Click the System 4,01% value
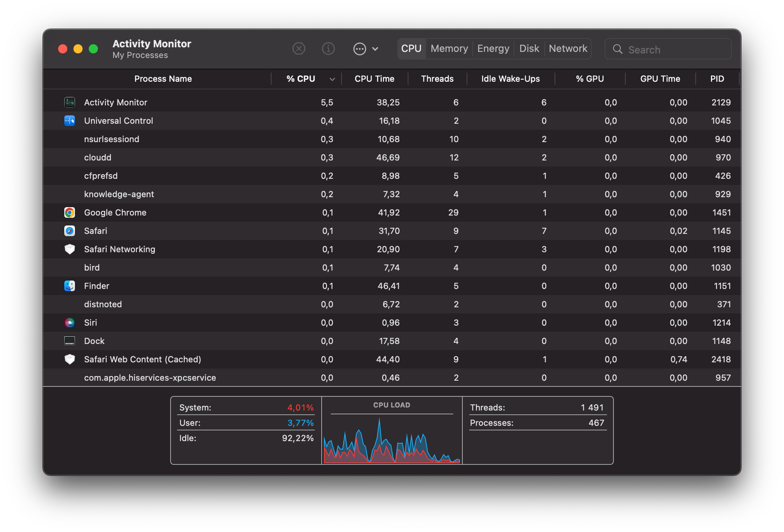 tap(300, 408)
